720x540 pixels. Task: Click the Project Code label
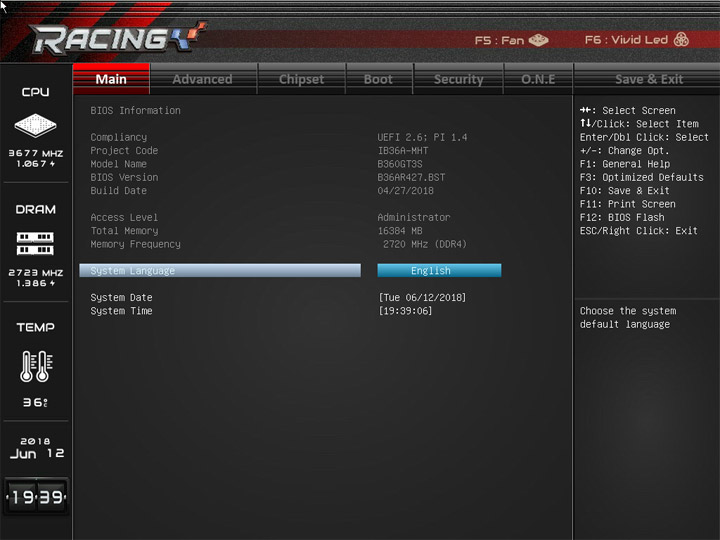point(124,151)
